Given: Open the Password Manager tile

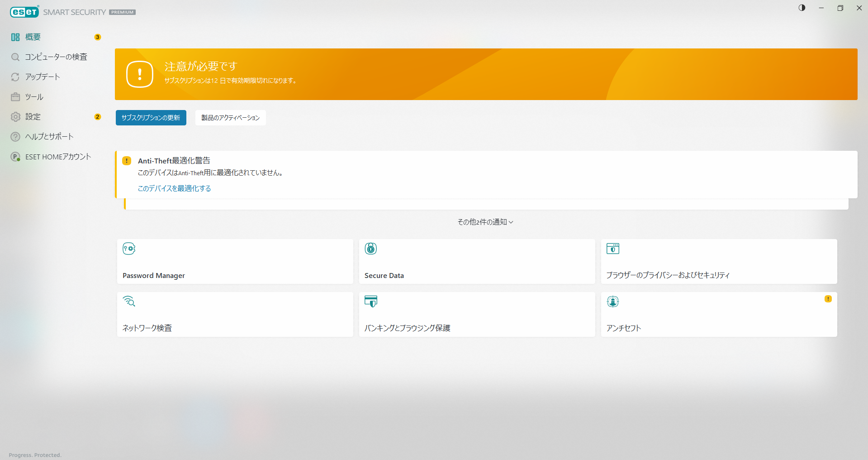Looking at the screenshot, I should [x=235, y=262].
